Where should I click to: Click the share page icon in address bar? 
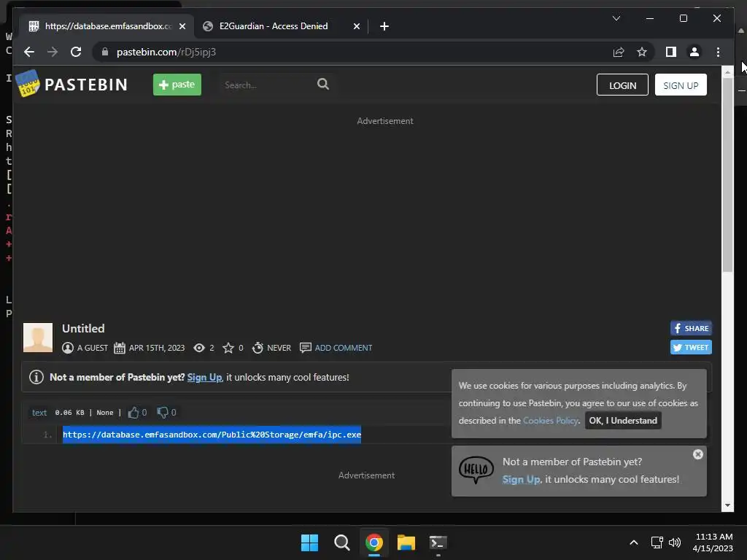click(619, 52)
